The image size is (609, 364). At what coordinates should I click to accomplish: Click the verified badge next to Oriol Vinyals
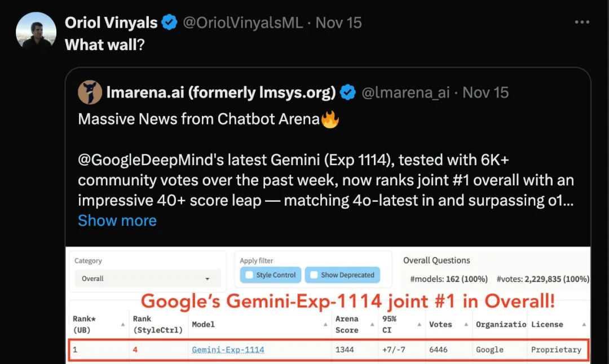tap(169, 22)
